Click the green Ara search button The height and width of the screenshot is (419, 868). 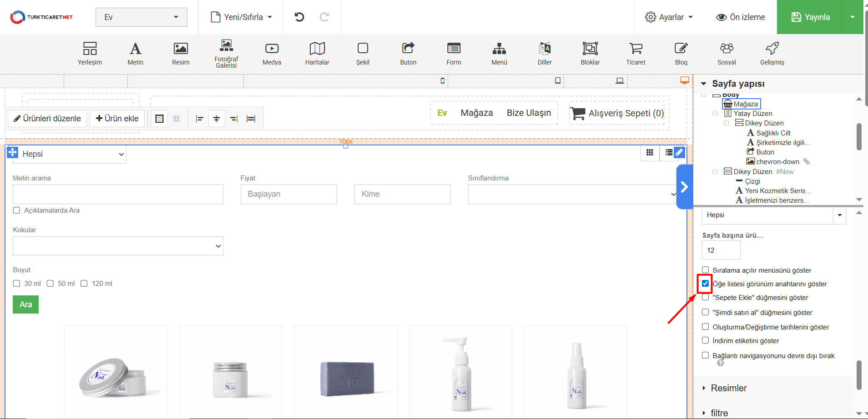click(25, 304)
